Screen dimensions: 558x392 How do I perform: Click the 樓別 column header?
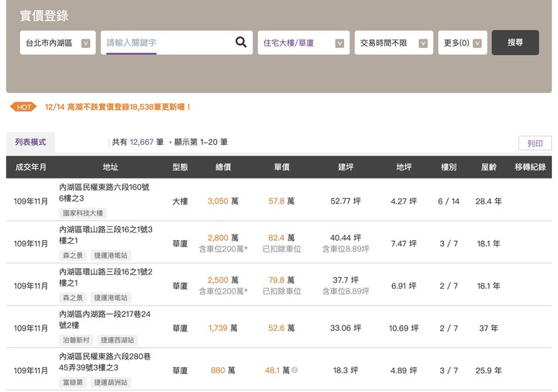pyautogui.click(x=449, y=167)
